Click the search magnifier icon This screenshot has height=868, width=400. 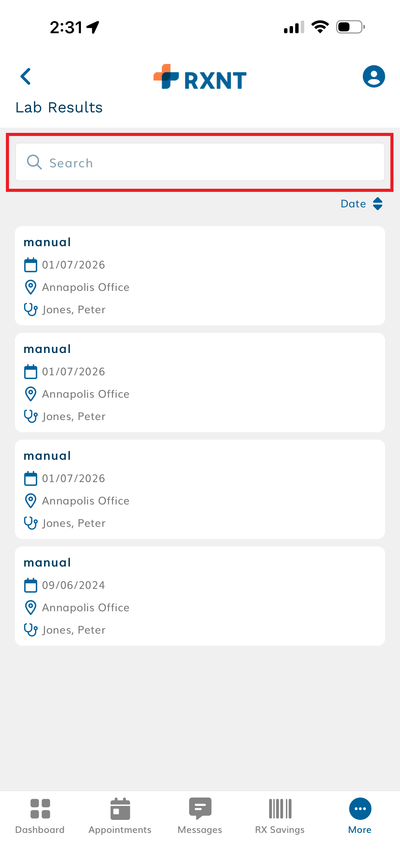click(x=34, y=162)
